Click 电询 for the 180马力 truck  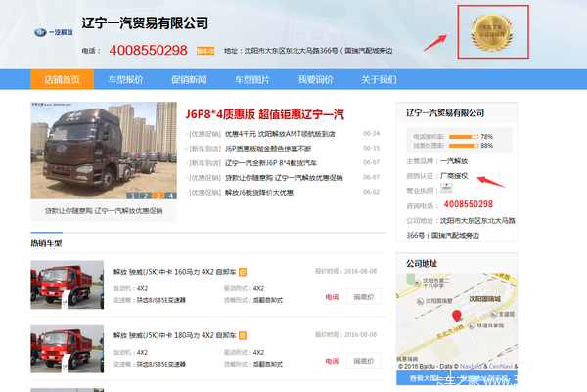332,361
